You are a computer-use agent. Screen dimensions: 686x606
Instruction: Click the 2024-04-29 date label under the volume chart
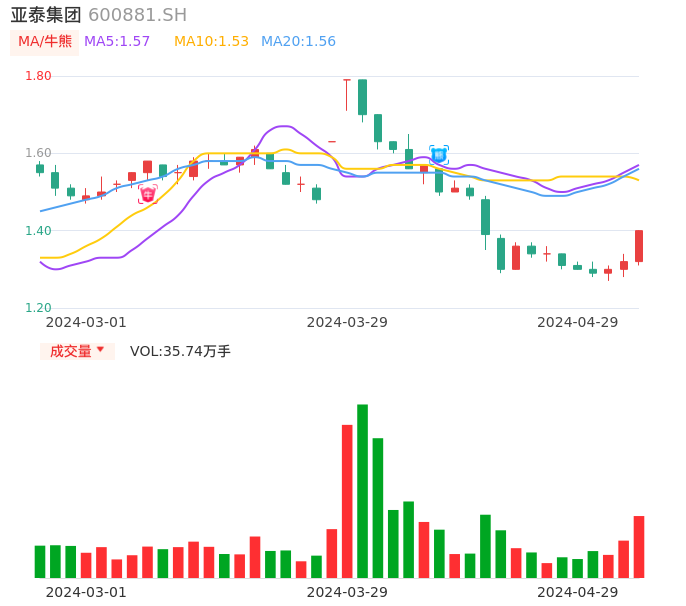coord(578,592)
